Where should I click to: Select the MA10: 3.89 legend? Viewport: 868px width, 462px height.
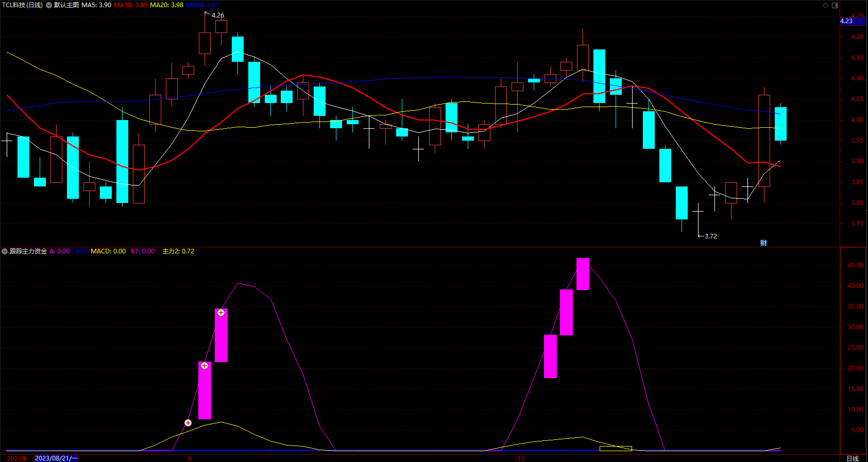[x=130, y=5]
